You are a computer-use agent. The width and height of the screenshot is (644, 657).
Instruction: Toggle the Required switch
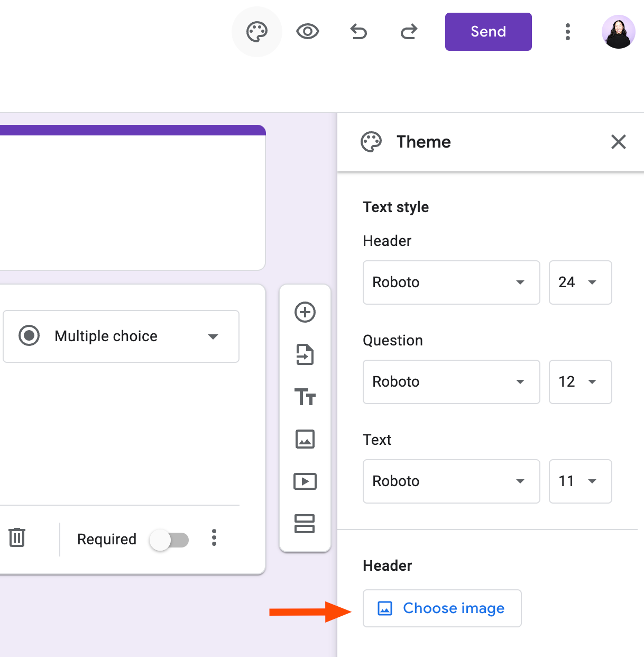169,540
